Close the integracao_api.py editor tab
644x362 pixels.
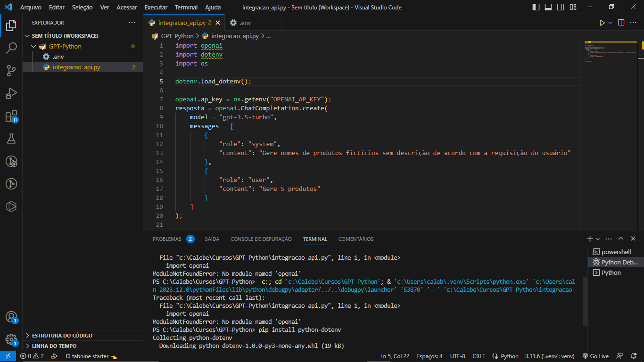[x=217, y=23]
